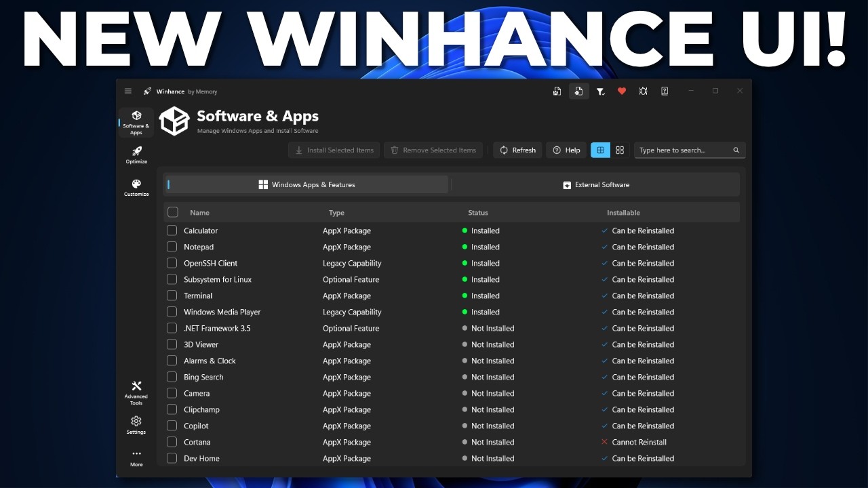
Task: Focus the Type here to search field
Action: 690,150
